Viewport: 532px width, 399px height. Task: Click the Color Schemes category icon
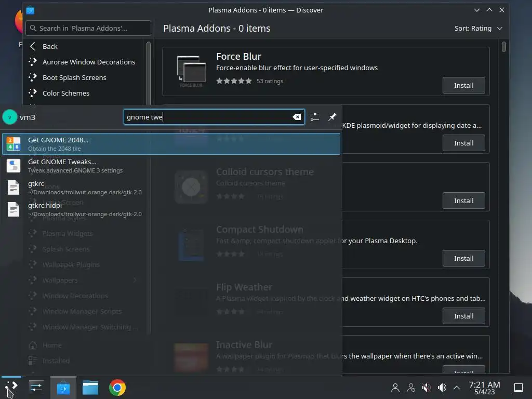point(33,93)
